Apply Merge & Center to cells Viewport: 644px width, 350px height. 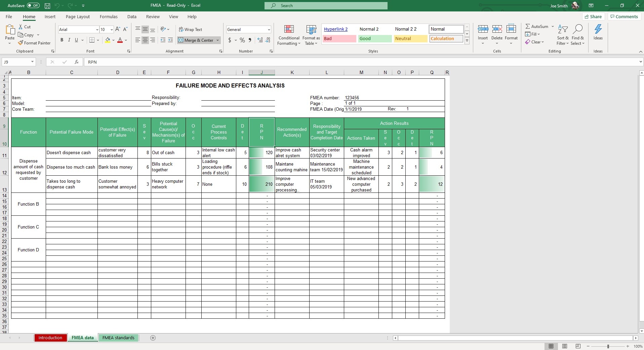point(196,40)
